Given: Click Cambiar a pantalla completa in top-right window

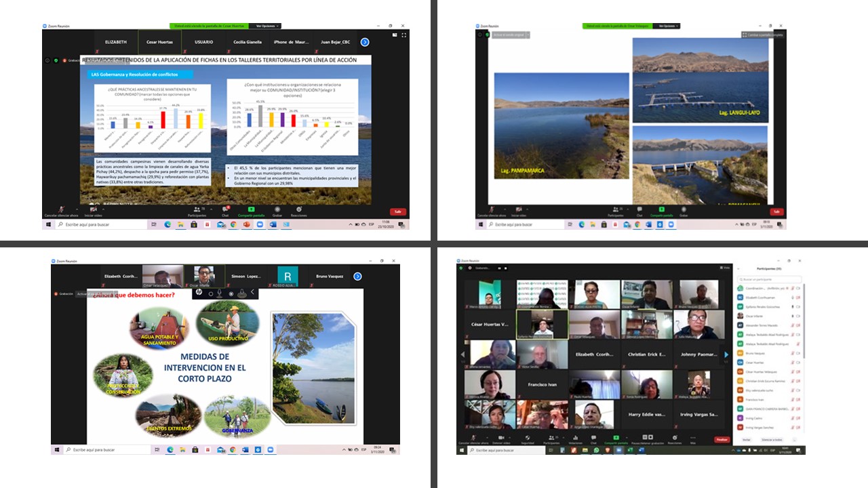Looking at the screenshot, I should coord(764,35).
